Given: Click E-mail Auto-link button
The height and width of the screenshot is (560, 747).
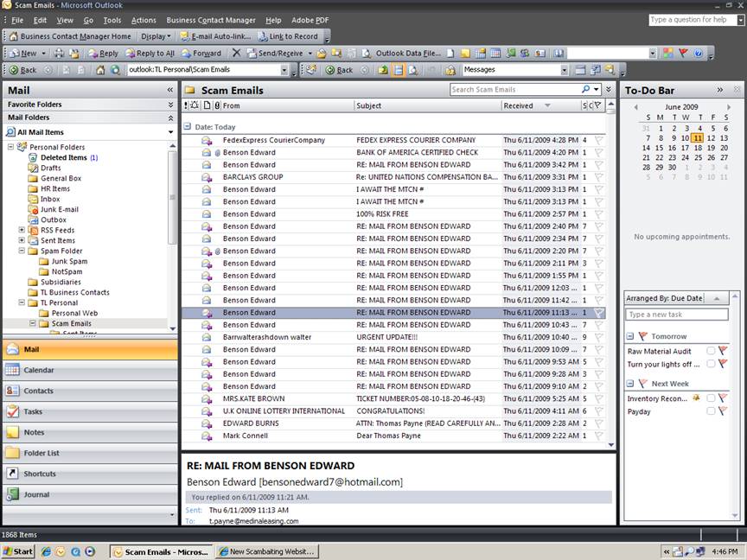Looking at the screenshot, I should [x=218, y=36].
